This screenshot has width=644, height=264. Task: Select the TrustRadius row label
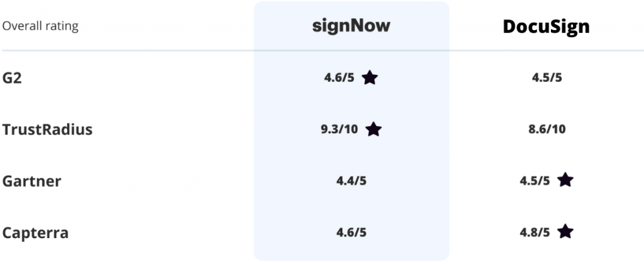(47, 130)
